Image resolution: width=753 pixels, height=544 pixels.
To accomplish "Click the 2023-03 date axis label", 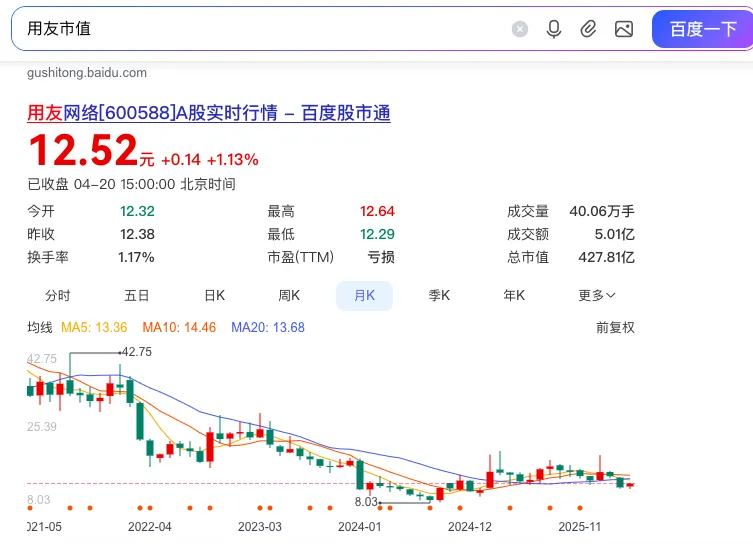I will (260, 527).
